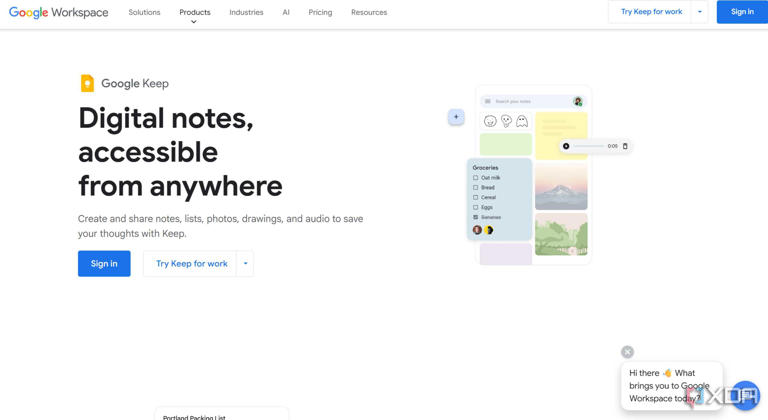Click the Groceries note title
768x420 pixels.
485,168
